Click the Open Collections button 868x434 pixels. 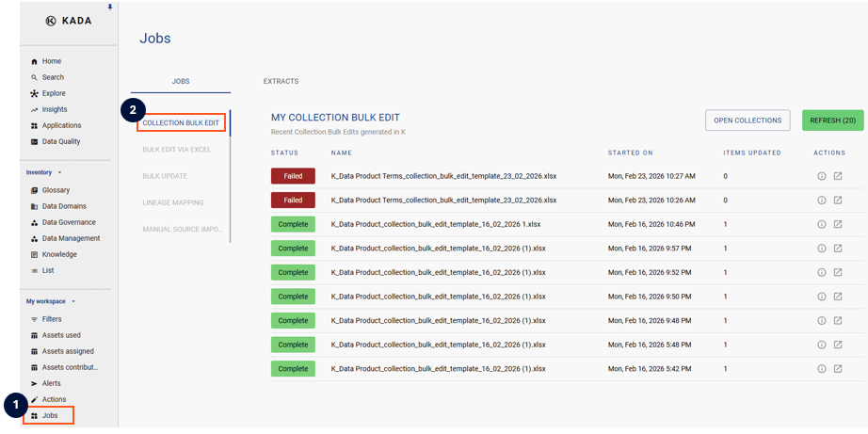pos(747,121)
